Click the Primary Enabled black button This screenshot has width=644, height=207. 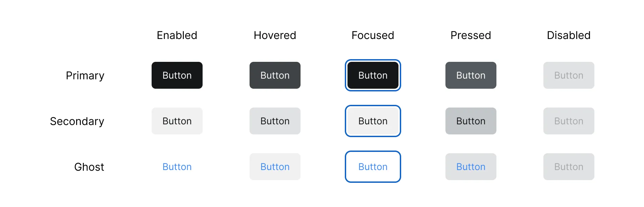tap(177, 75)
